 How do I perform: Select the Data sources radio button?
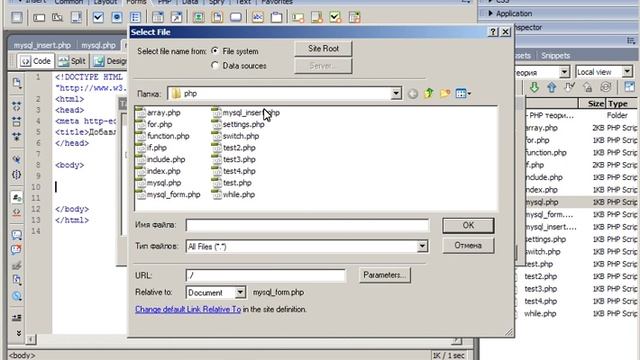click(x=215, y=65)
